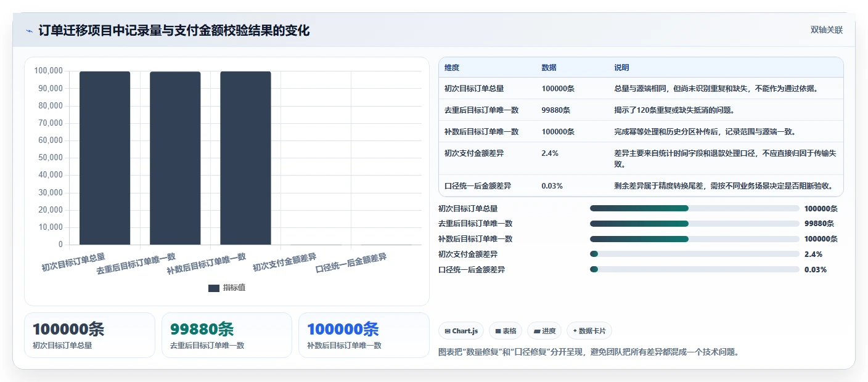Viewport: 868px width, 382px height.
Task: Click the green 99880条 data card
Action: tap(226, 335)
